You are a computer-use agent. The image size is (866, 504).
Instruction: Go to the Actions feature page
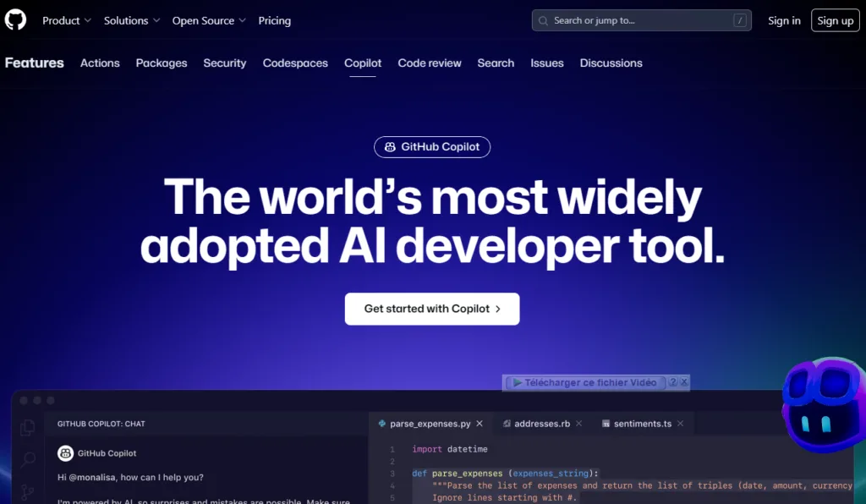tap(100, 63)
